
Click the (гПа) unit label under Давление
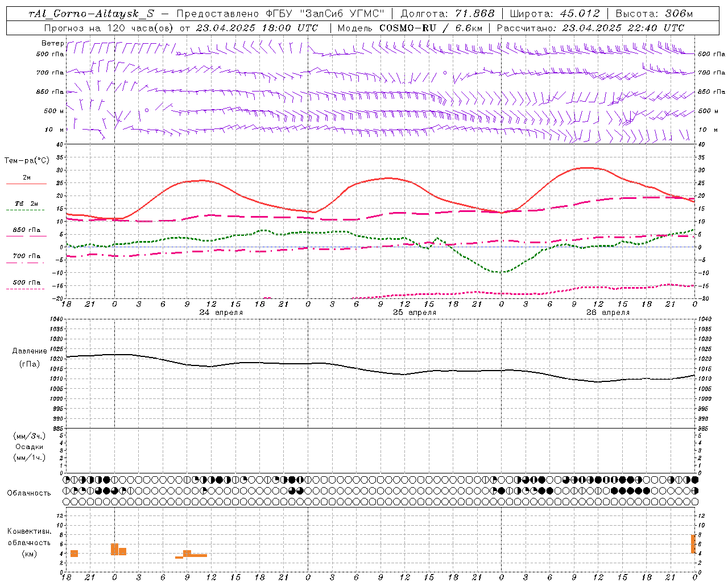[30, 364]
